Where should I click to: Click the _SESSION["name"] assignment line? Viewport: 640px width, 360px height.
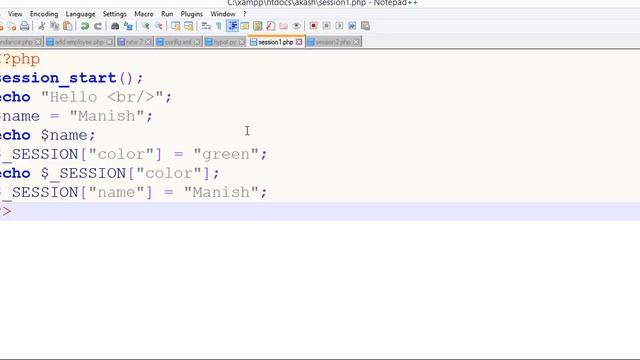pyautogui.click(x=133, y=192)
